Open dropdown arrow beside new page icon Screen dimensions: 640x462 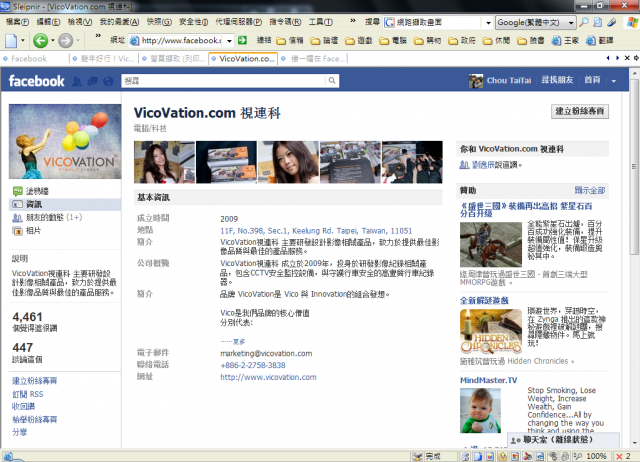click(23, 40)
